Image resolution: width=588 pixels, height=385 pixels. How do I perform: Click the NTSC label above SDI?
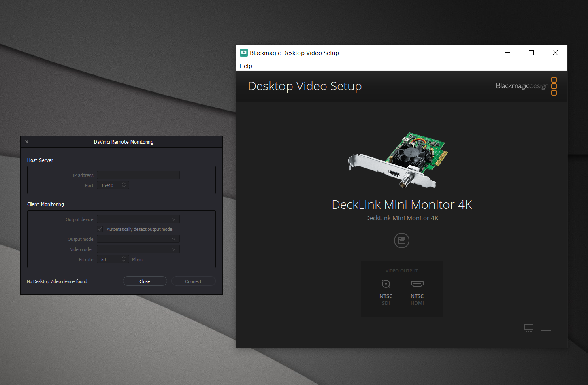386,296
